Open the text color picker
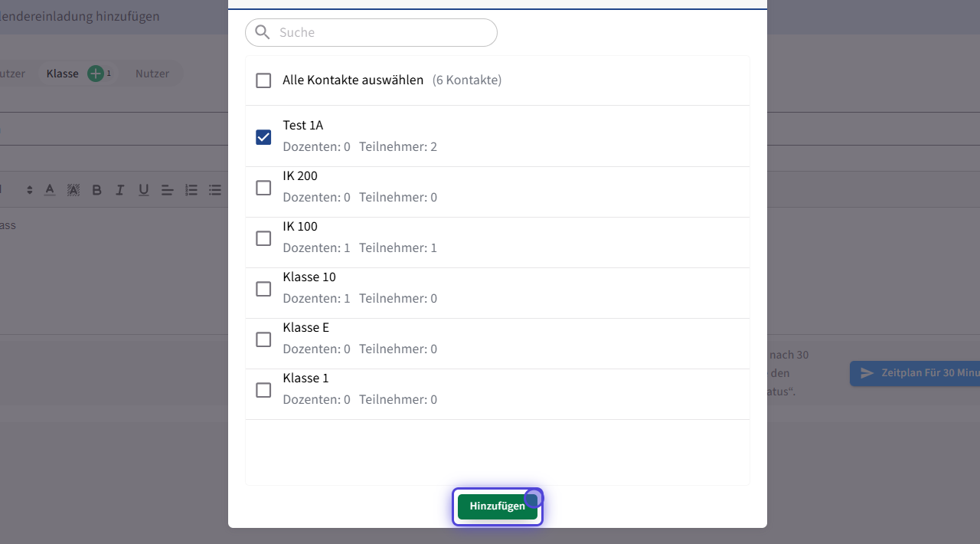980x544 pixels. [50, 190]
